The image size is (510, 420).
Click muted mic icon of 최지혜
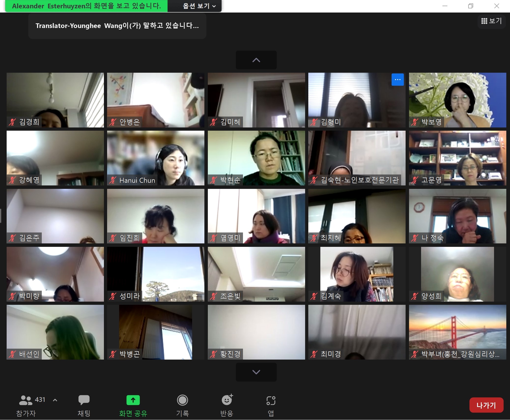(314, 238)
